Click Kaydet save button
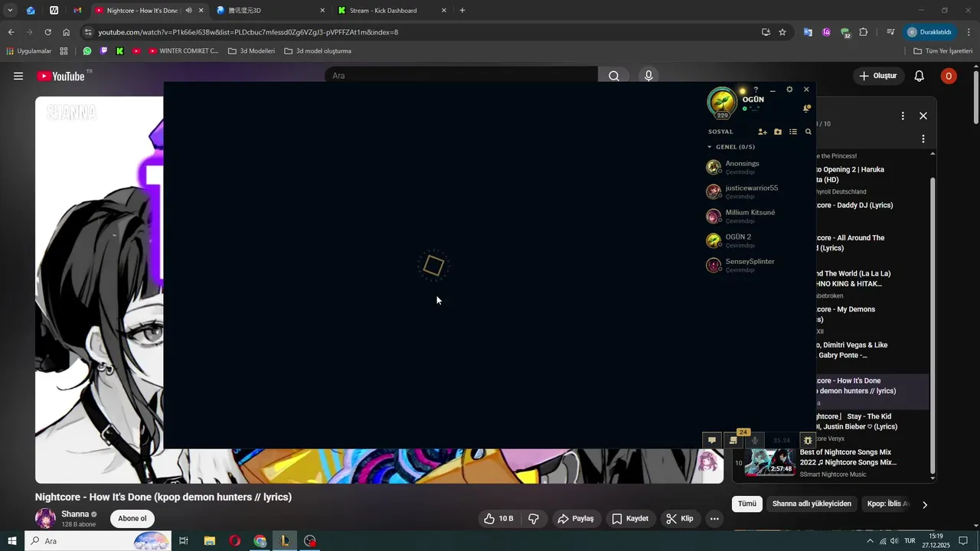Viewport: 980px width, 551px height. pyautogui.click(x=630, y=519)
